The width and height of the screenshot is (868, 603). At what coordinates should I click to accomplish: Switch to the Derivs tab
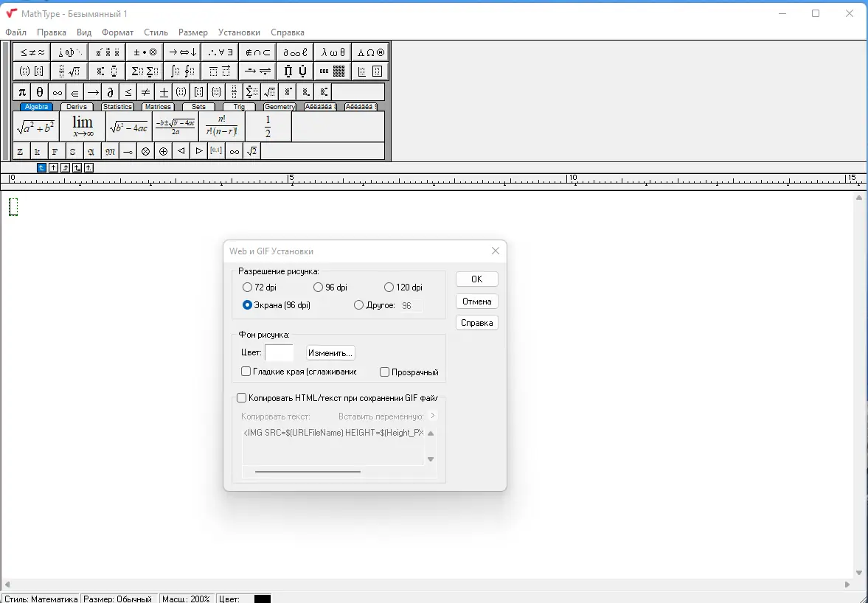point(77,107)
